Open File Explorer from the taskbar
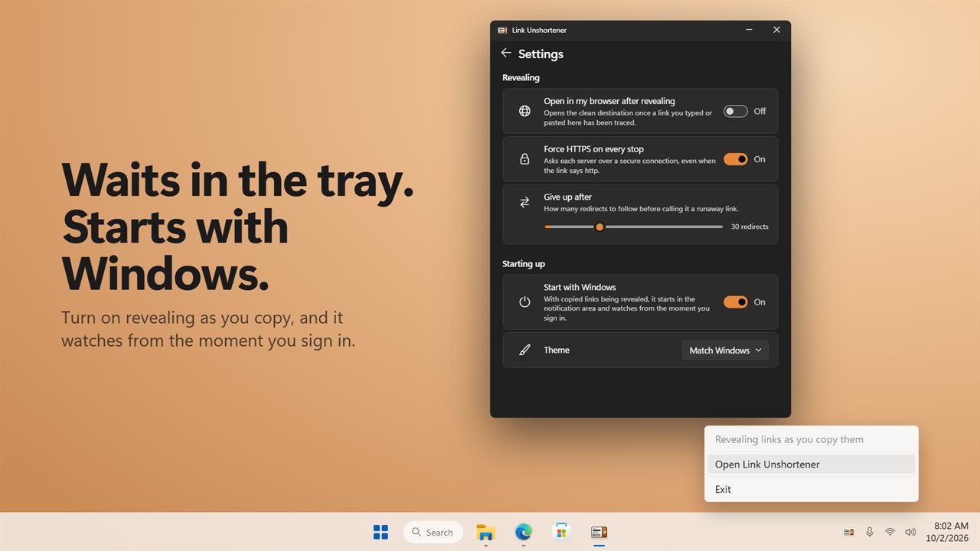Viewport: 980px width, 551px height. 485,532
